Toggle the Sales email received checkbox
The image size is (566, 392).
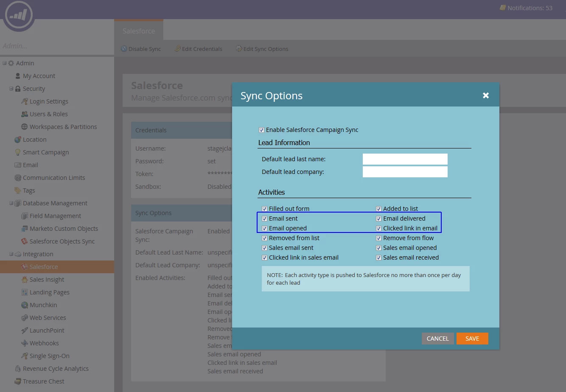378,258
